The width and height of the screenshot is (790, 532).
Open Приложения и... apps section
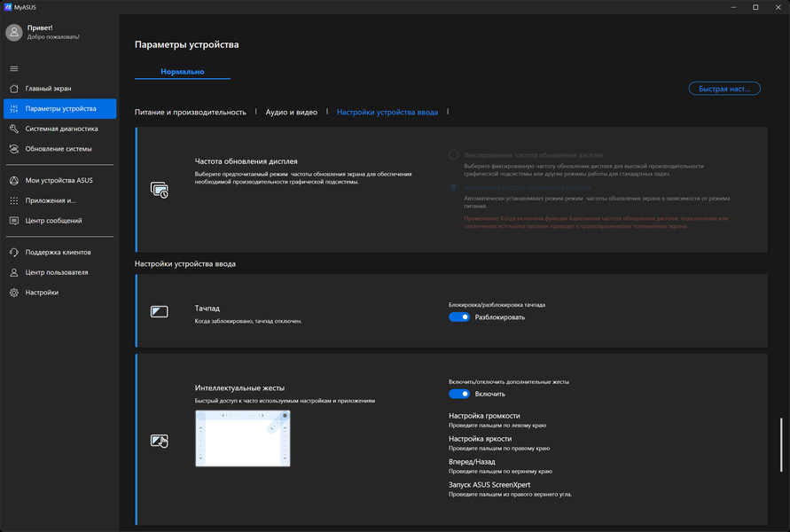(x=51, y=200)
